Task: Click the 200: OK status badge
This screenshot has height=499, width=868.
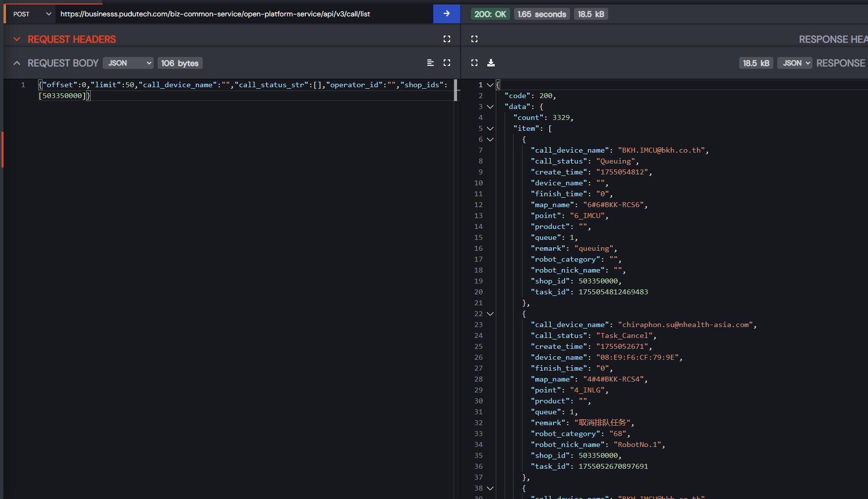Action: point(490,14)
